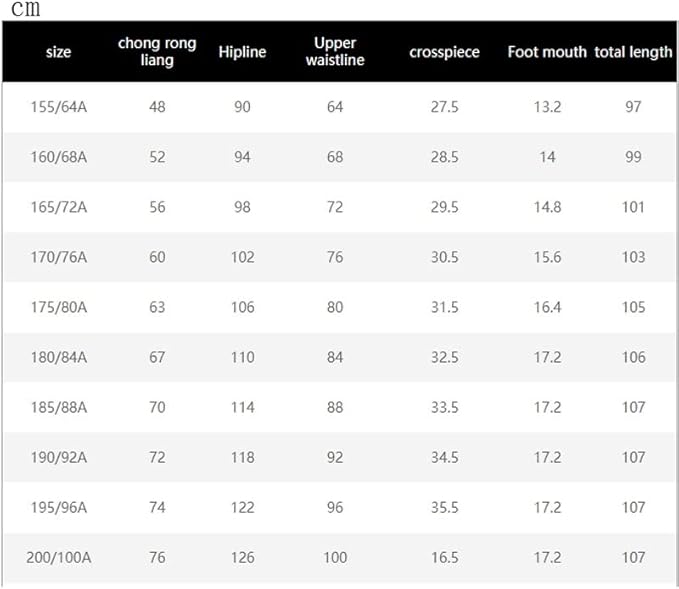Click the 185/88A size cell
The image size is (679, 589).
coord(59,407)
